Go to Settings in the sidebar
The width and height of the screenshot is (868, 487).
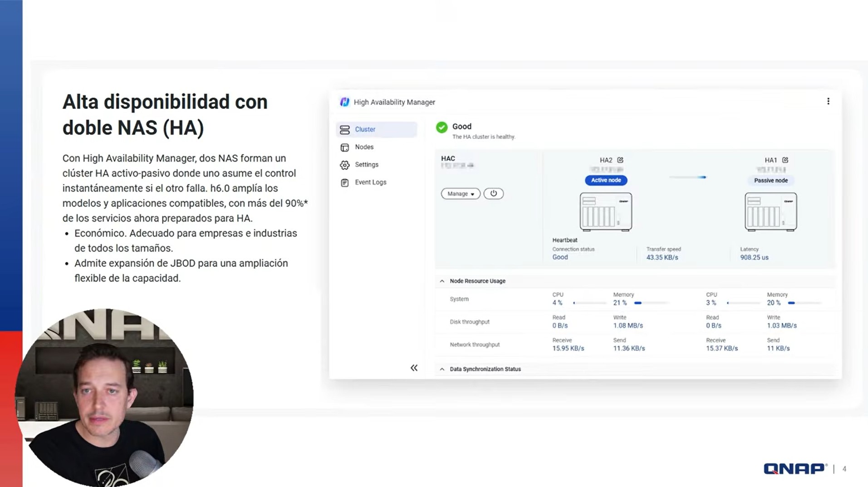pos(366,165)
